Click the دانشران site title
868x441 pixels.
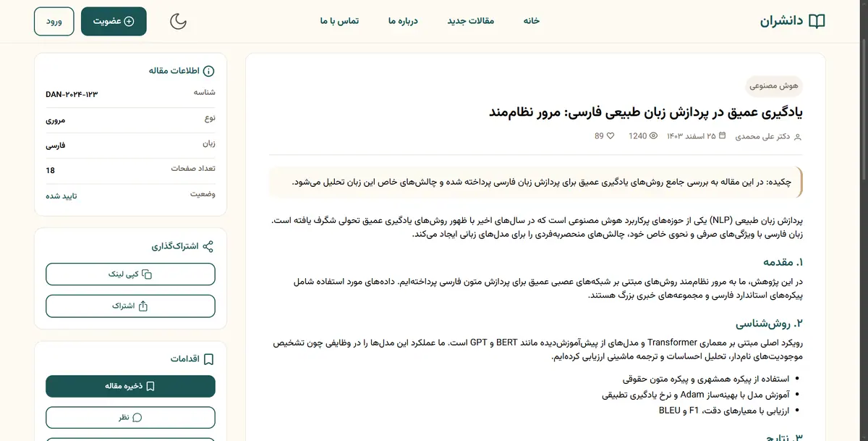[x=781, y=21]
